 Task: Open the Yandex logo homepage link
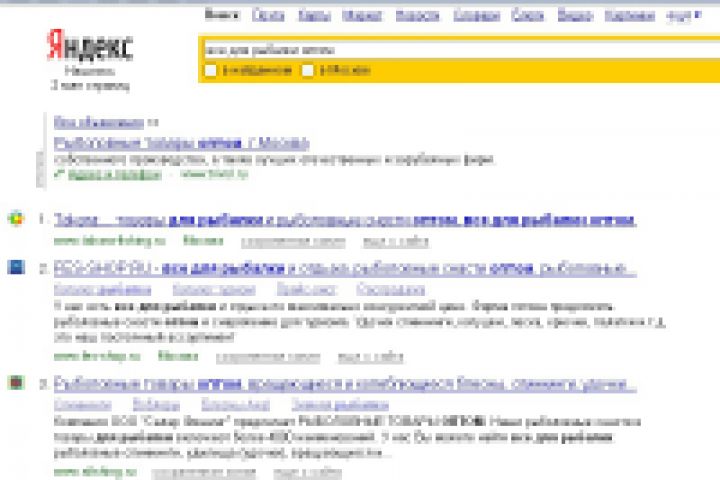pos(90,45)
